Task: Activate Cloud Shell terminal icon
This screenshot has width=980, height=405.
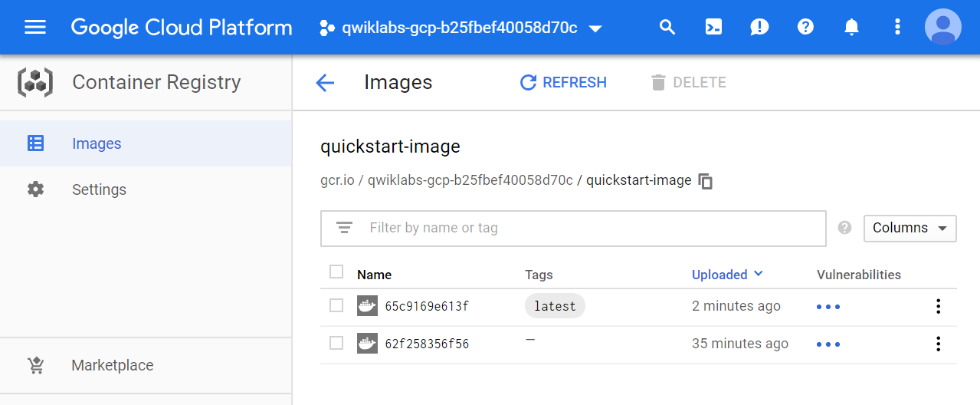Action: click(x=713, y=28)
